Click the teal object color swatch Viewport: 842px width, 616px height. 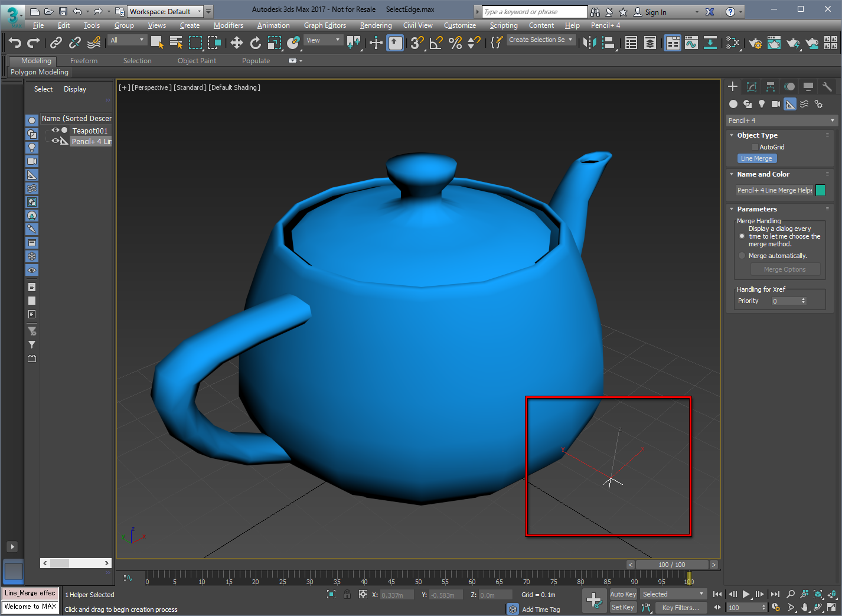820,190
